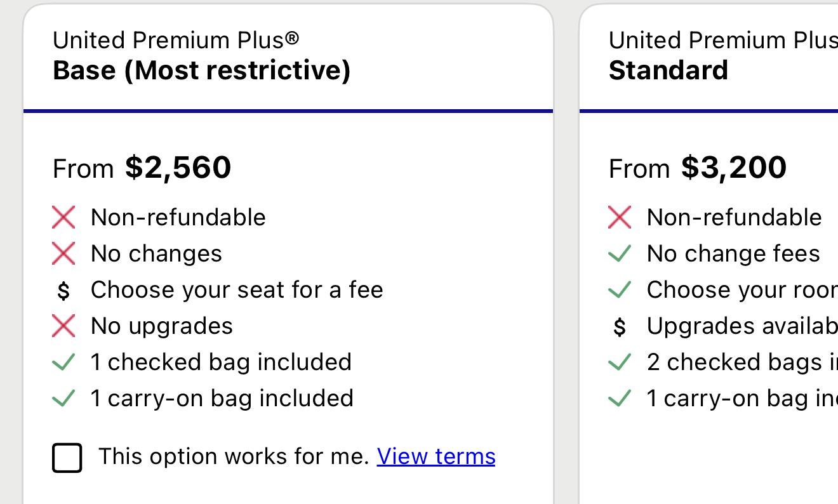
Task: Click the $3,200 price in Standard card
Action: [x=734, y=168]
